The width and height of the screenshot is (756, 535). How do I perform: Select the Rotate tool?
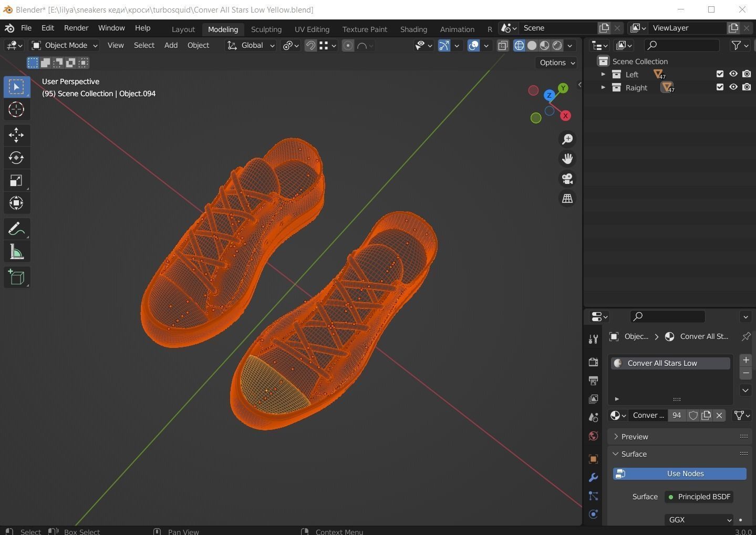point(16,158)
